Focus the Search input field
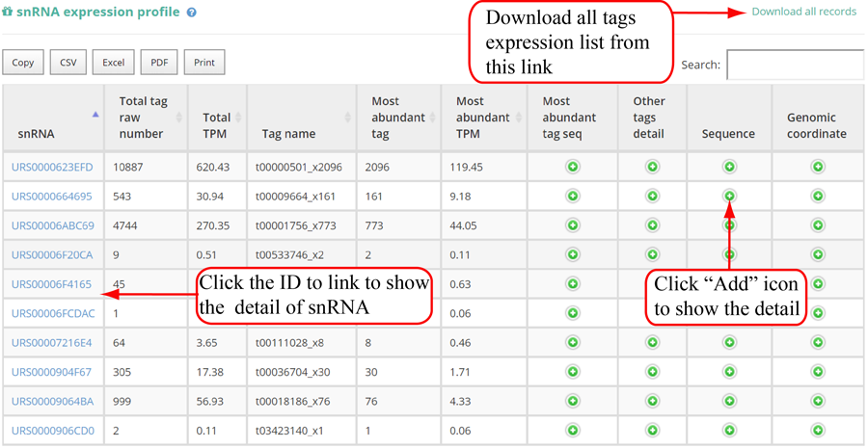This screenshot has width=868, height=448. pyautogui.click(x=794, y=65)
